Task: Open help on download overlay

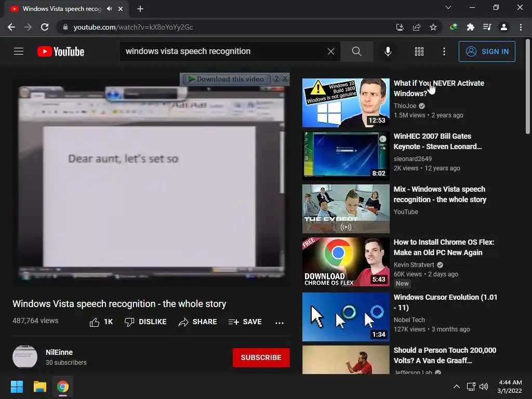Action: 276,79
